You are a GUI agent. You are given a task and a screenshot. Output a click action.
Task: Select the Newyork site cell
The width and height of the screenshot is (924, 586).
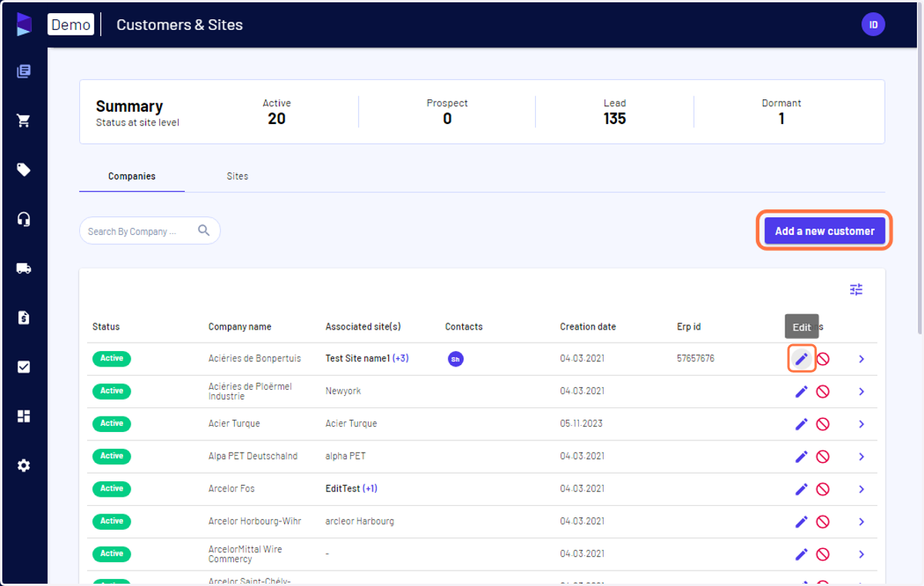(343, 391)
